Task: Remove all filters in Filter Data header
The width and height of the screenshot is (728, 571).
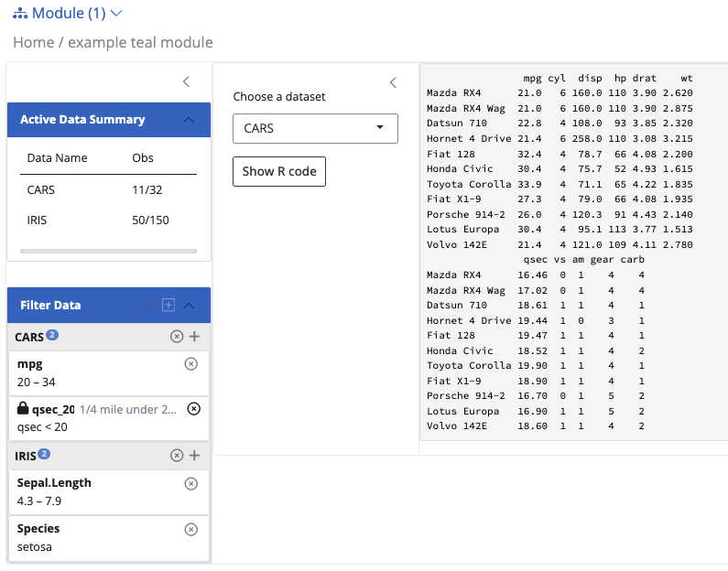Action: coord(149,306)
